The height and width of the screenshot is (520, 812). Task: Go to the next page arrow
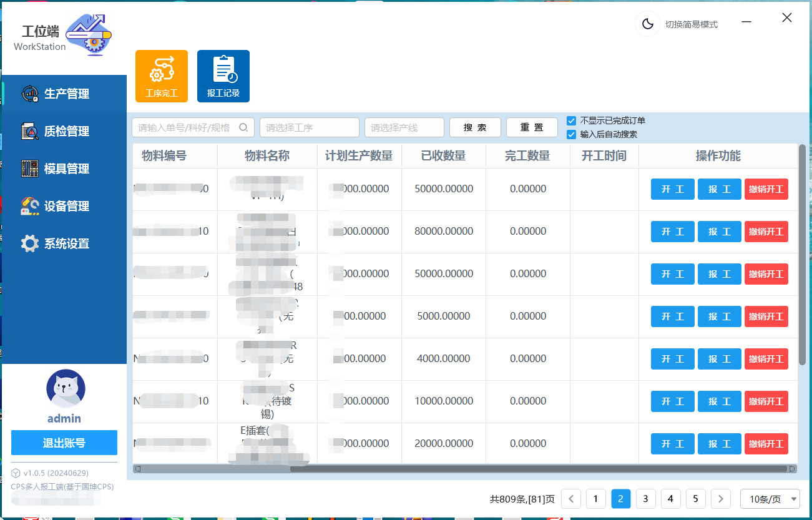coord(721,499)
